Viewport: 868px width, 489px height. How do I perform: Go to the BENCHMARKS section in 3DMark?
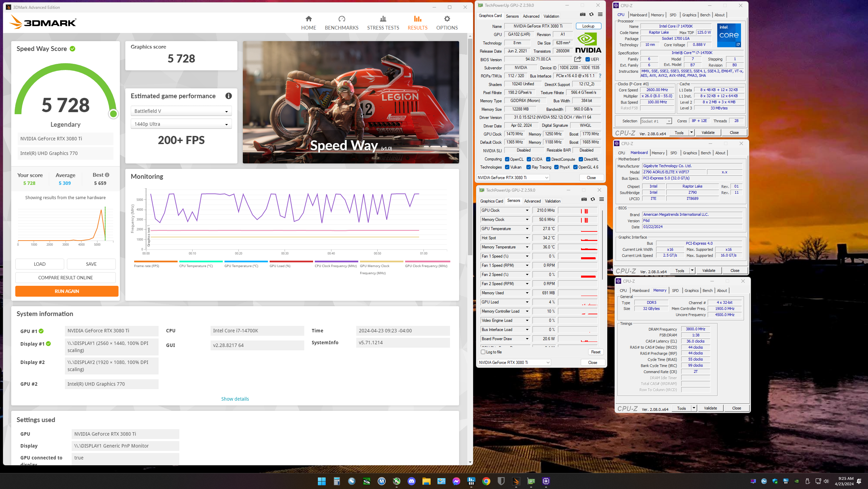pos(342,23)
